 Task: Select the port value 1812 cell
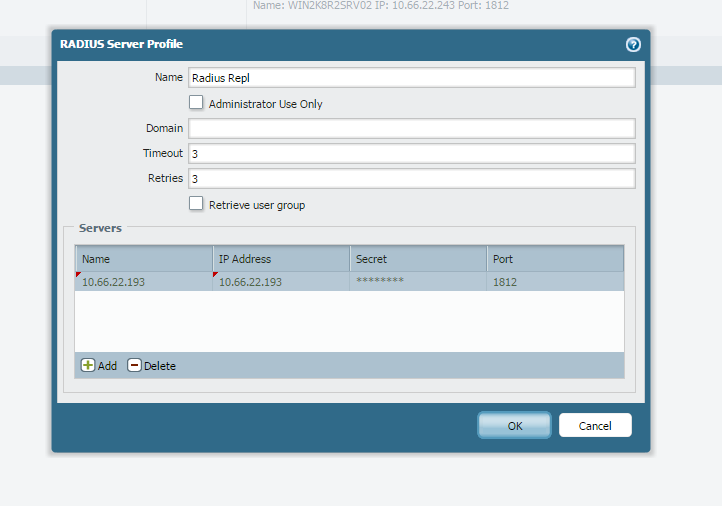point(555,281)
